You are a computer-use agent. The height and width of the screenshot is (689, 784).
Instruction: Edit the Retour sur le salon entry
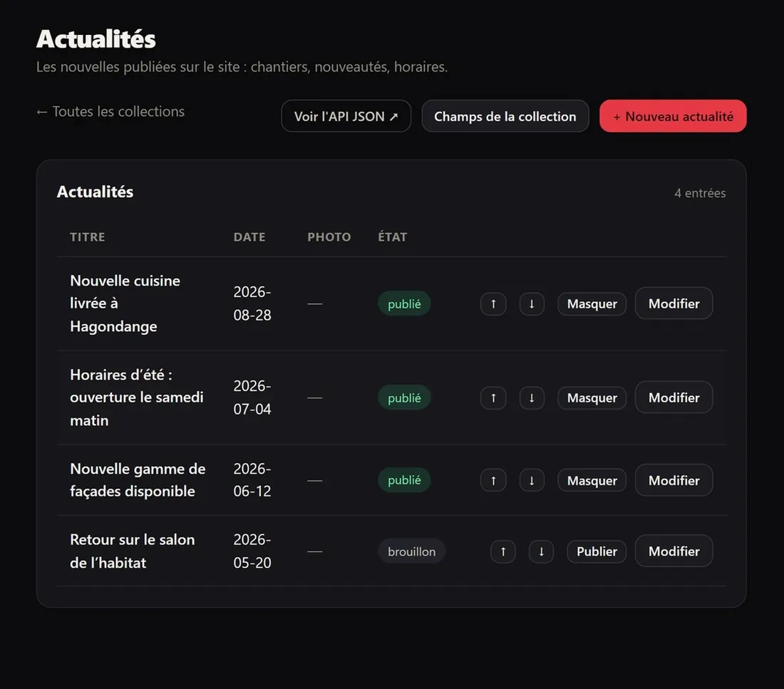(x=674, y=551)
